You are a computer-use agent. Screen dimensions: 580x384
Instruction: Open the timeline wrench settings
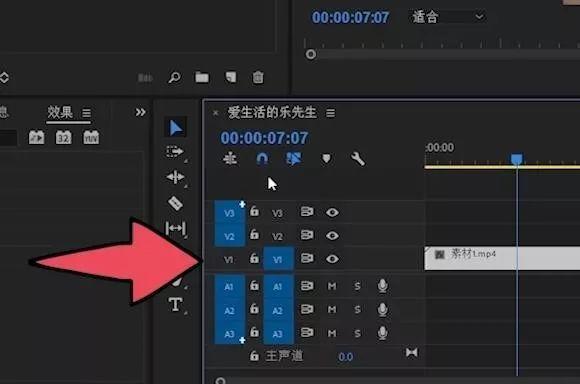tap(358, 159)
